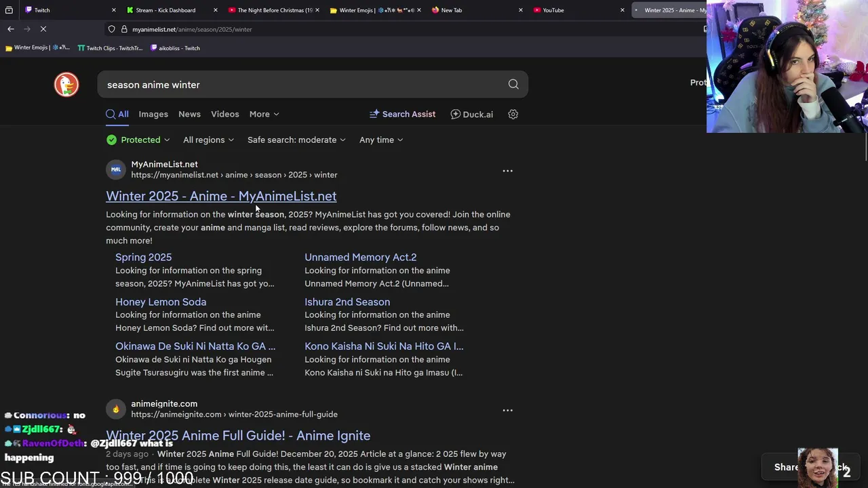Click the MyAnimeList site favicon

pos(116,169)
